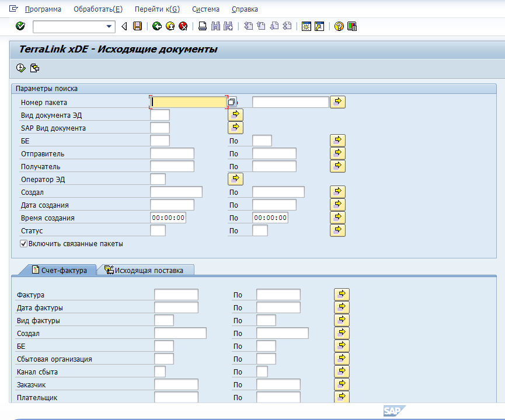Open the Справка menu

pos(245,9)
